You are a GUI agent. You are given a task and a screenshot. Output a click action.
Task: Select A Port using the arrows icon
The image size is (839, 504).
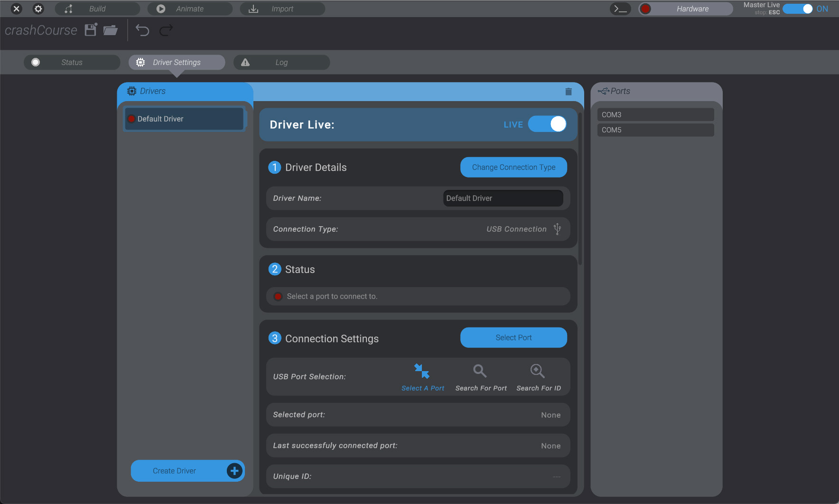click(x=422, y=371)
